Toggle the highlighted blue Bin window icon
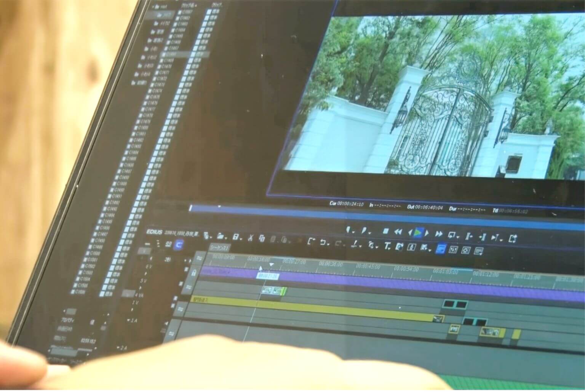 tap(441, 249)
